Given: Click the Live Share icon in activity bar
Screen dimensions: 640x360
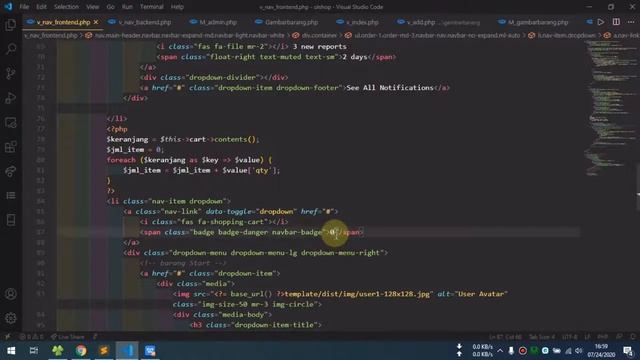Looking at the screenshot, I should 11,171.
